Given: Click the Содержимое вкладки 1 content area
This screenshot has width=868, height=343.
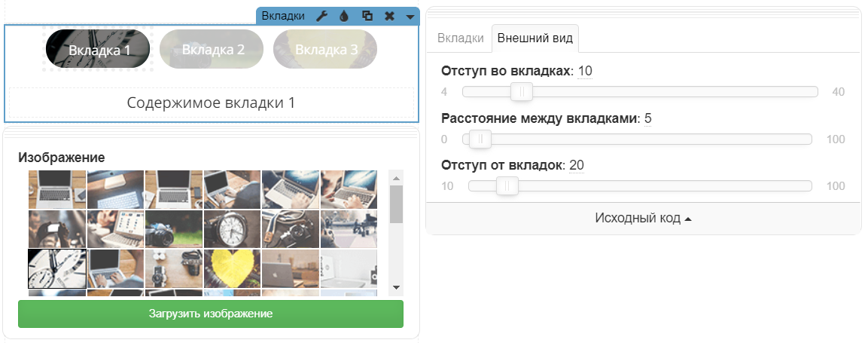Looking at the screenshot, I should 211,103.
